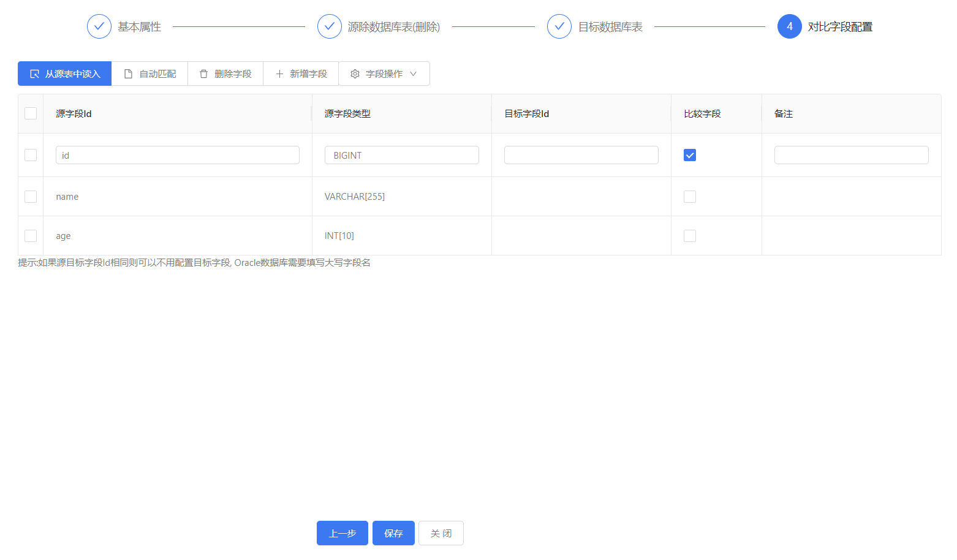Click the 字段操作 gear icon

coord(355,74)
